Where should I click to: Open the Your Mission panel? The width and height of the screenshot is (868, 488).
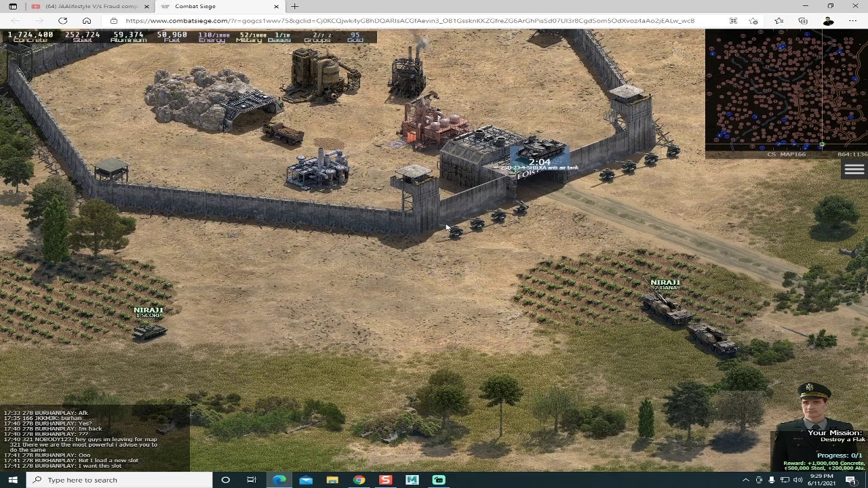(834, 432)
